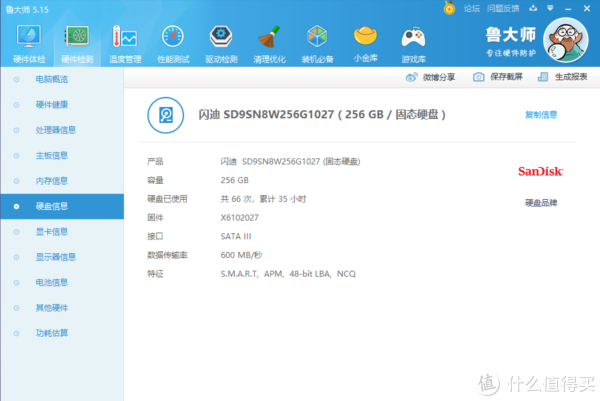This screenshot has width=600, height=401.
Task: Select 电脑概览 in sidebar
Action: click(x=62, y=80)
